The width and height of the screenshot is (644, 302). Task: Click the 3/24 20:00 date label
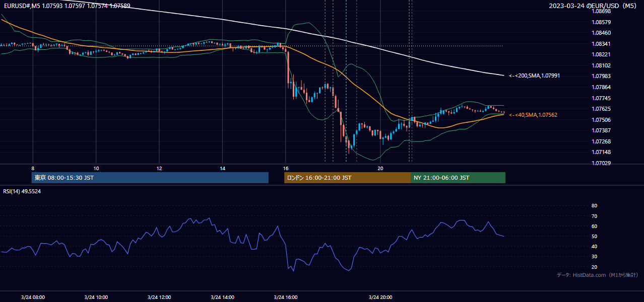380,297
